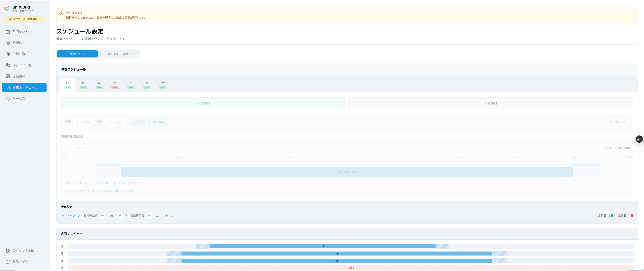
Task: Increase 営業開始前 buffer with plus button
Action: tap(120, 216)
